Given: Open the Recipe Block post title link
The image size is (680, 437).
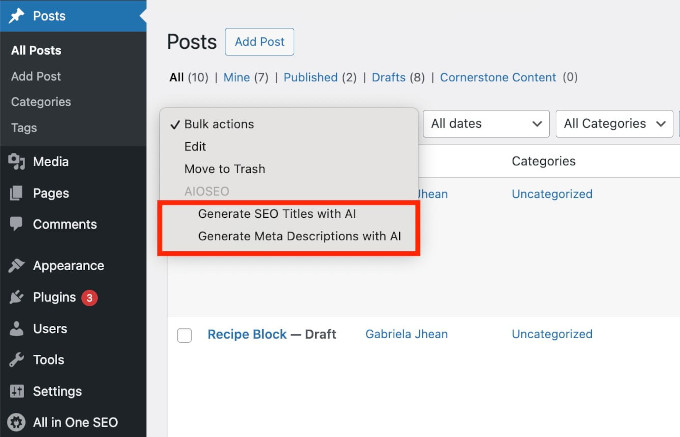Looking at the screenshot, I should (x=247, y=334).
